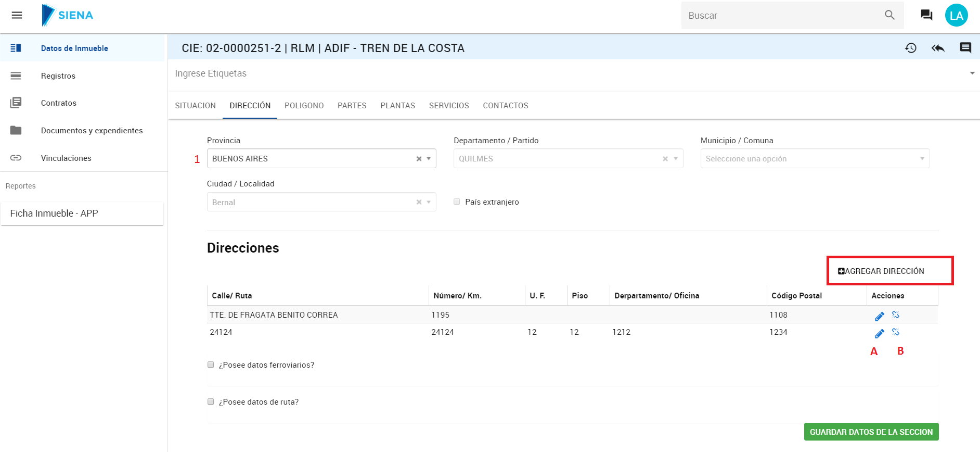Check ¿Posee datos de ruta? option
This screenshot has height=452, width=980.
click(211, 401)
